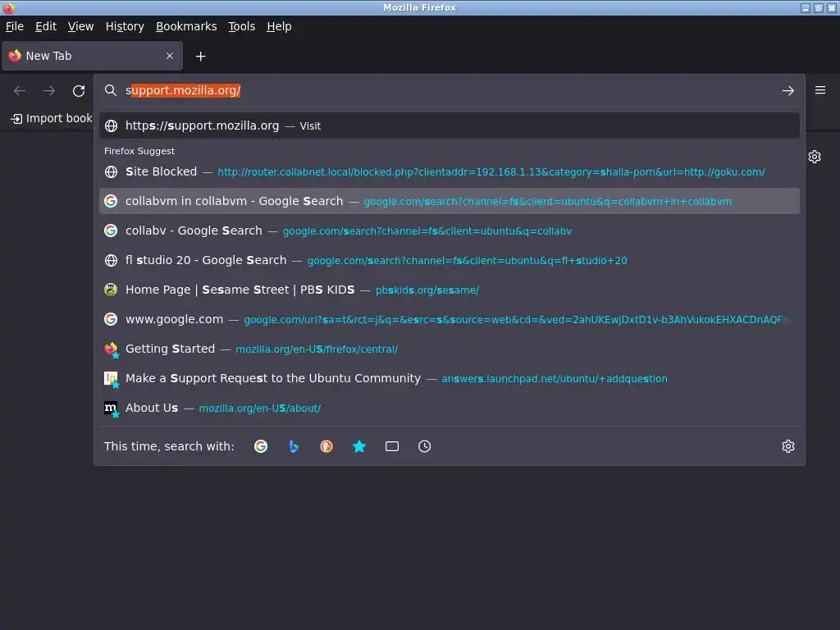Search History using the clock icon

point(424,446)
